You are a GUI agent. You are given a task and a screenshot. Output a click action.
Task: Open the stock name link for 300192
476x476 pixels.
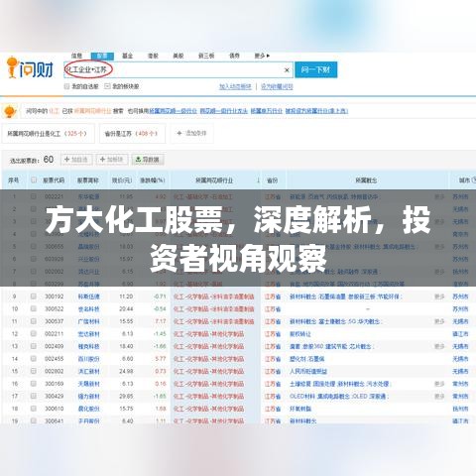[88, 297]
